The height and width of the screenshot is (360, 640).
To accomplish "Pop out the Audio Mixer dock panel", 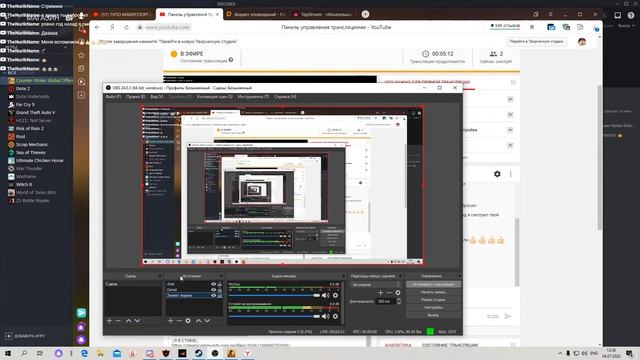I will (343, 276).
